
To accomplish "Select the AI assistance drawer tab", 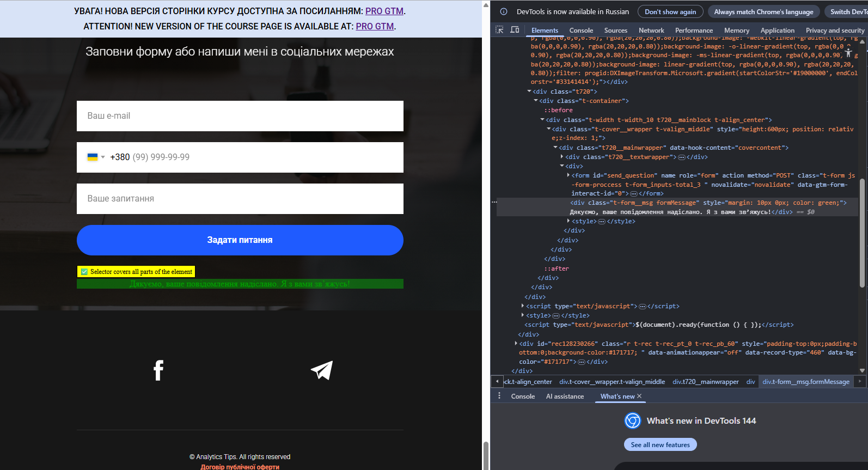I will pyautogui.click(x=565, y=396).
